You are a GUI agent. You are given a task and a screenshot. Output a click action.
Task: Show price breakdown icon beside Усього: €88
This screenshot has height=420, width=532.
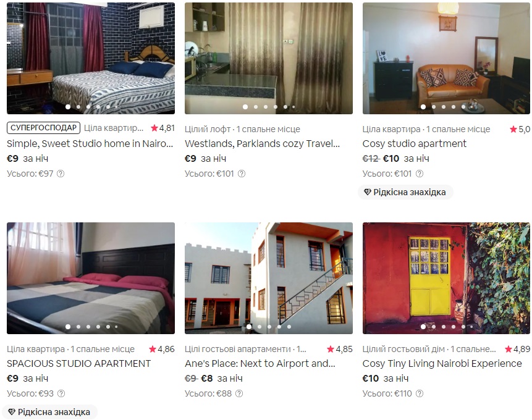tap(239, 393)
